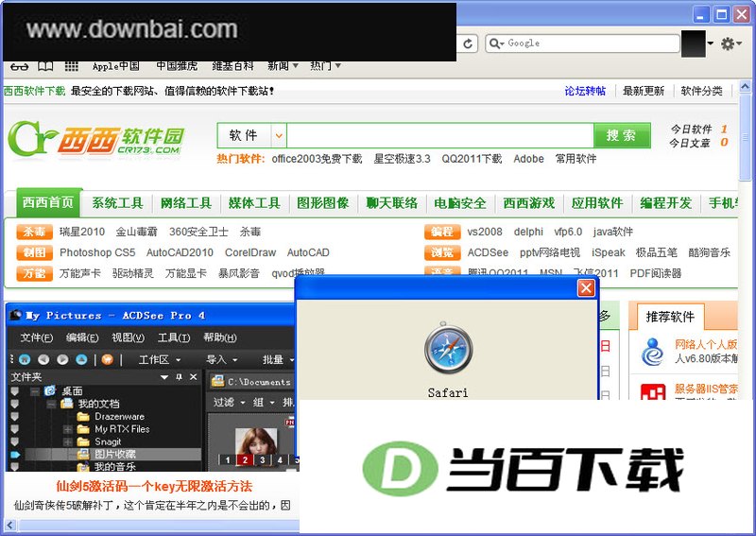Screen dimensions: 756x536
Task: Click the orange 万能 category badge
Action: point(34,273)
